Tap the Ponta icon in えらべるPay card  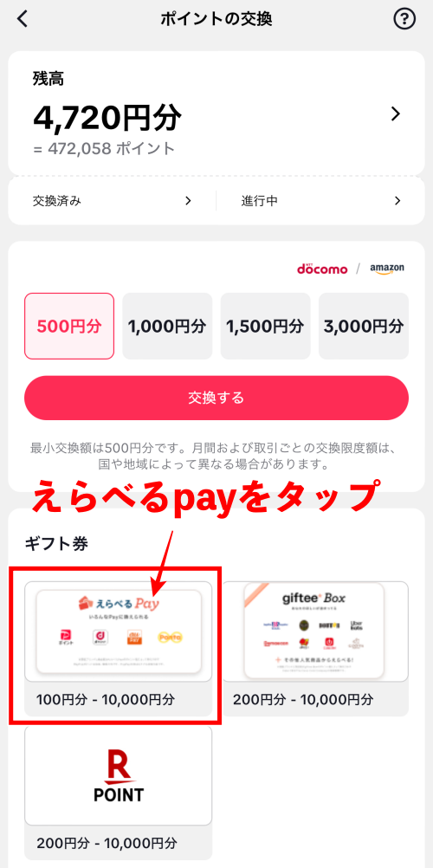pos(170,638)
